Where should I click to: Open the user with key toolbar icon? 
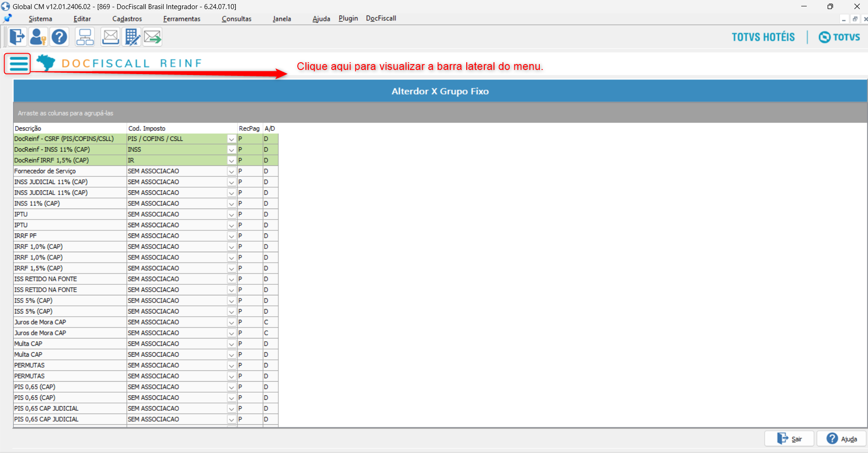coord(38,37)
